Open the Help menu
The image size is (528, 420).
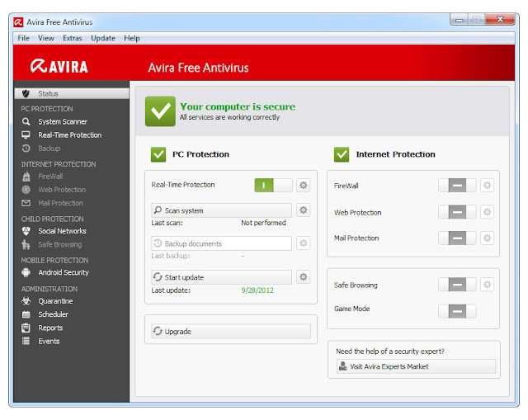point(132,38)
